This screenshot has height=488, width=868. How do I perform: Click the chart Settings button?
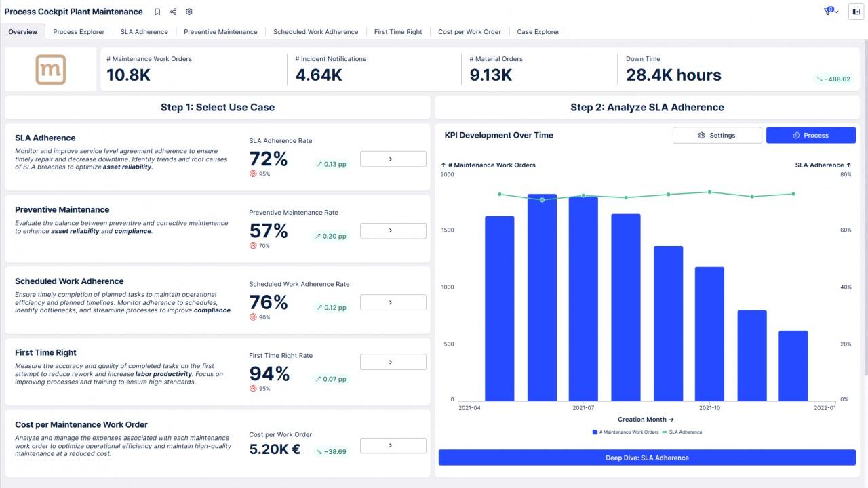tap(717, 135)
